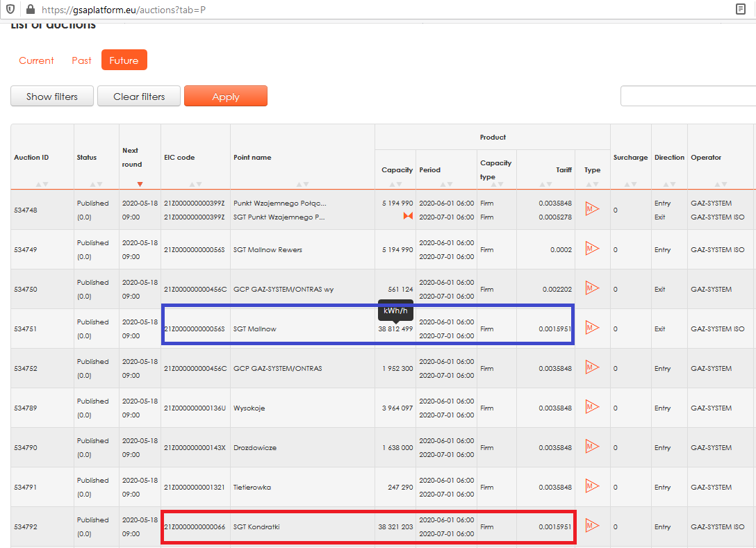This screenshot has height=548, width=756.
Task: Click point name Wysokoje
Action: click(x=249, y=408)
